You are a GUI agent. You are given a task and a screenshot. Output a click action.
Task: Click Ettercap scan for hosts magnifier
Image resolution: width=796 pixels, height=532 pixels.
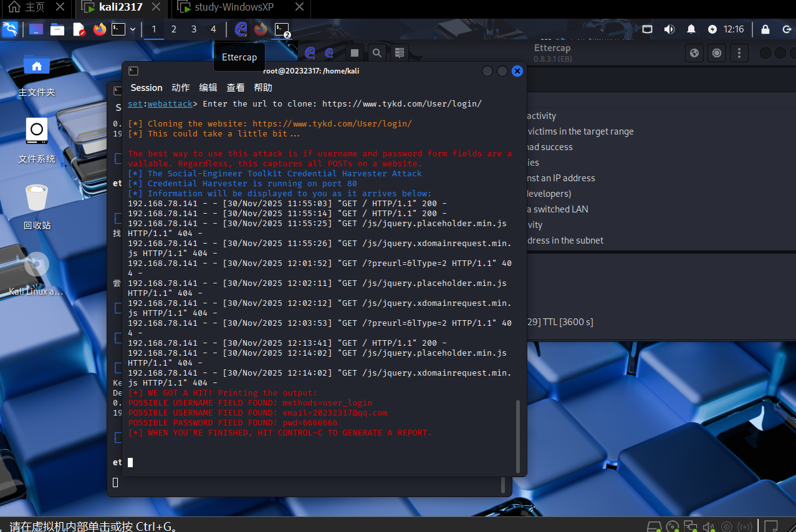(377, 53)
